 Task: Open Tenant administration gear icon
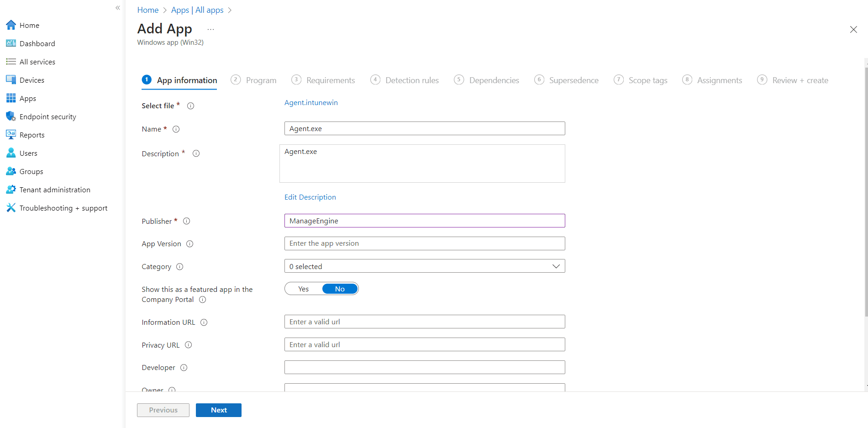11,190
